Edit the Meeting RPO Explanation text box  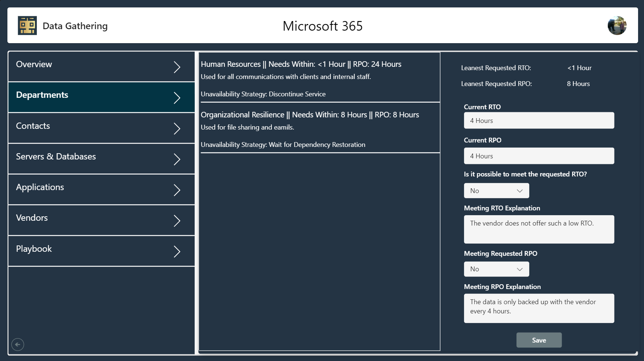[539, 308]
